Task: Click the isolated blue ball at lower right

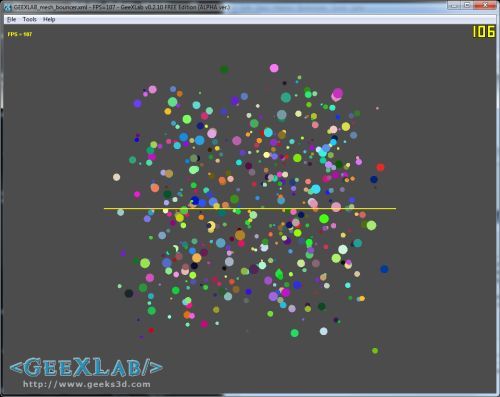Action: 384,269
